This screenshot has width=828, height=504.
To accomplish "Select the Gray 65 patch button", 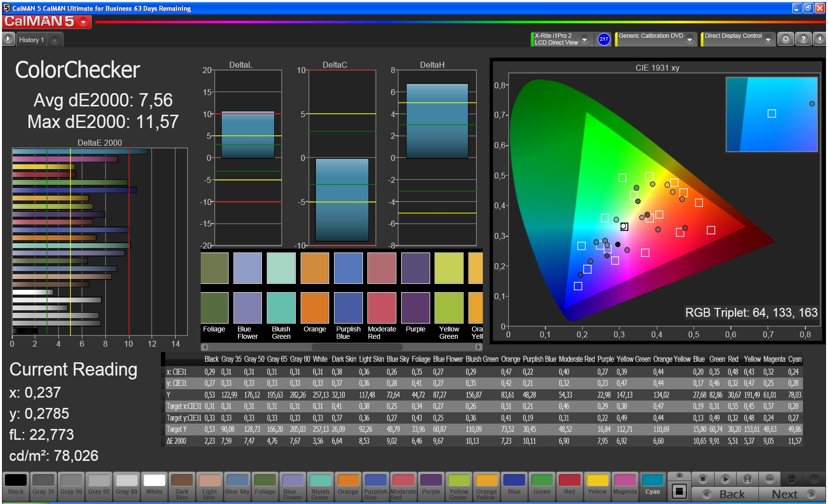I will click(99, 486).
